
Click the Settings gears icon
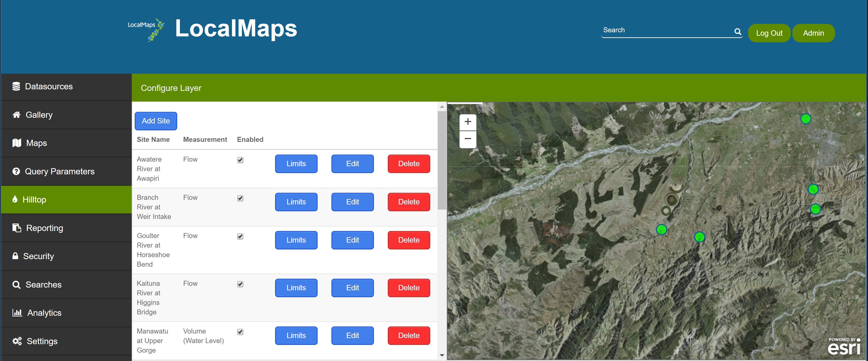click(17, 341)
